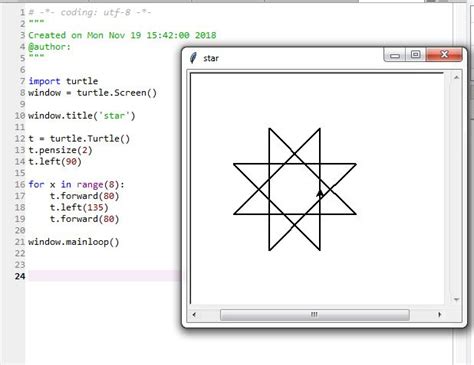Click 'for x in range(8):' line

(x=76, y=184)
